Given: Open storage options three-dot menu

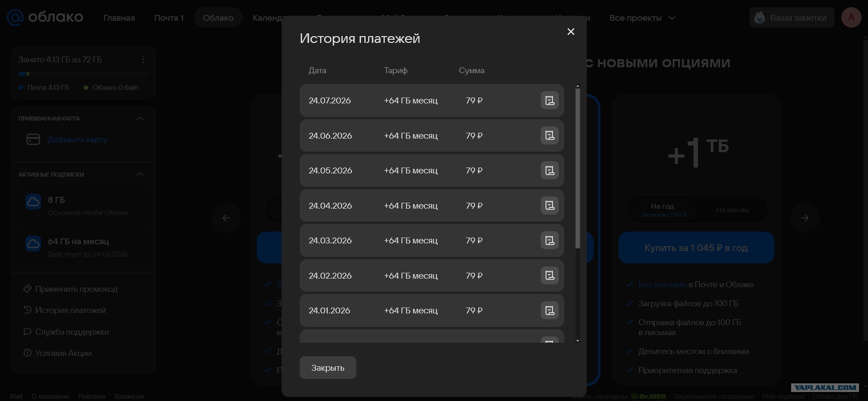Looking at the screenshot, I should (x=143, y=60).
